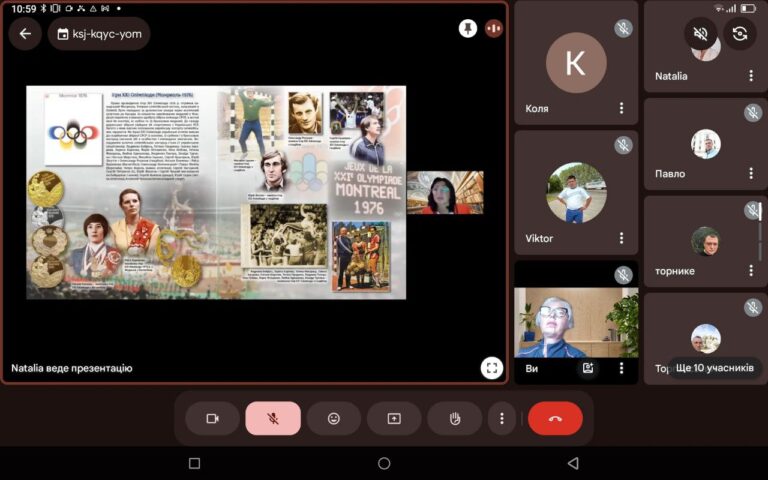
Task: Tap the muted mic icon on Коля's tile
Action: coord(623,28)
